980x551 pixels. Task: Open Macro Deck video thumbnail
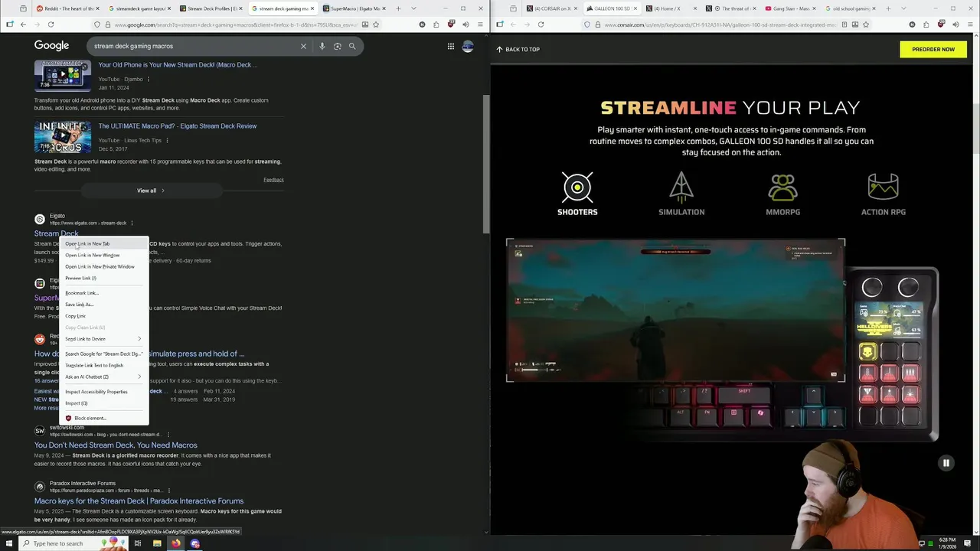[x=63, y=76]
